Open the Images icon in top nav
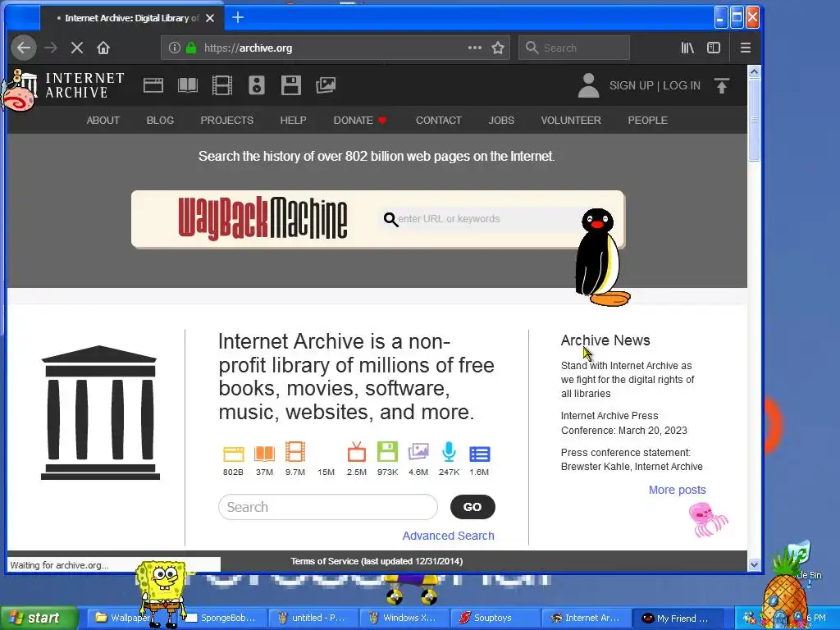Viewport: 840px width, 630px height. point(326,85)
